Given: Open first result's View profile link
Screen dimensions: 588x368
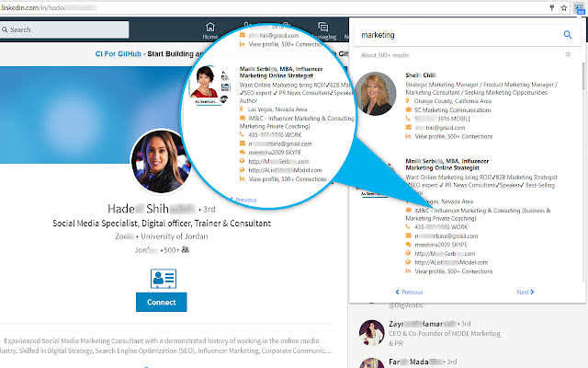Looking at the screenshot, I should [x=454, y=136].
